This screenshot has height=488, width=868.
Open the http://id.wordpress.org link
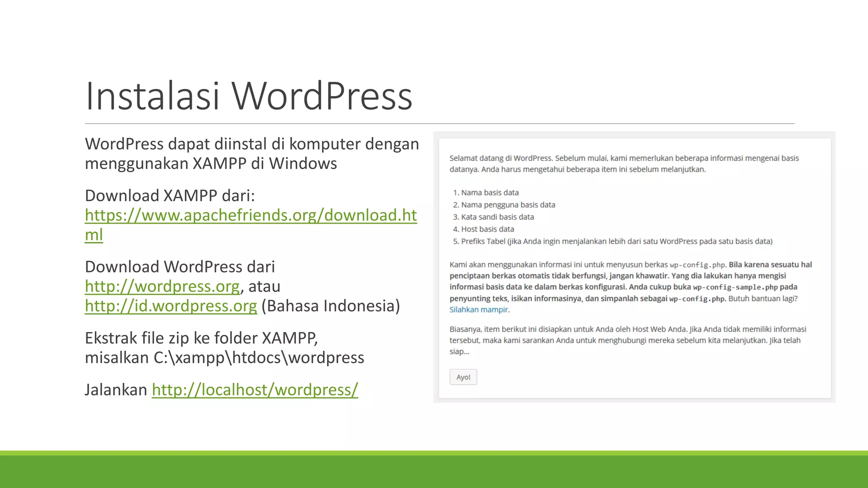(171, 306)
